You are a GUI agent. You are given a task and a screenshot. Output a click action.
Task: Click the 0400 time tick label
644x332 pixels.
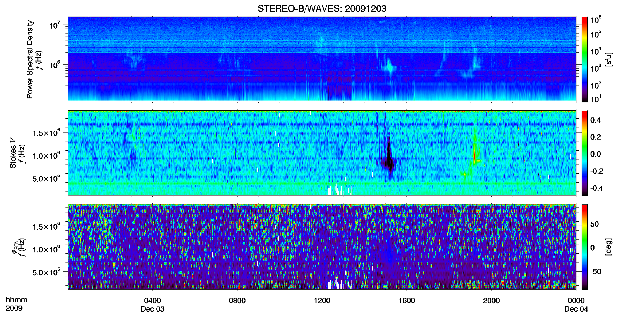click(x=152, y=300)
